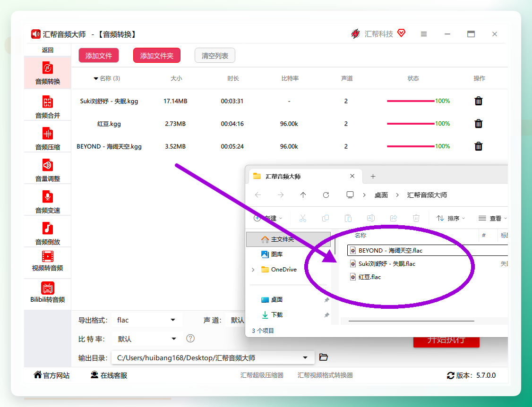The height and width of the screenshot is (407, 532).
Task: Delete the Suki刘舒妤 - 失眠.kgg row
Action: tap(479, 101)
